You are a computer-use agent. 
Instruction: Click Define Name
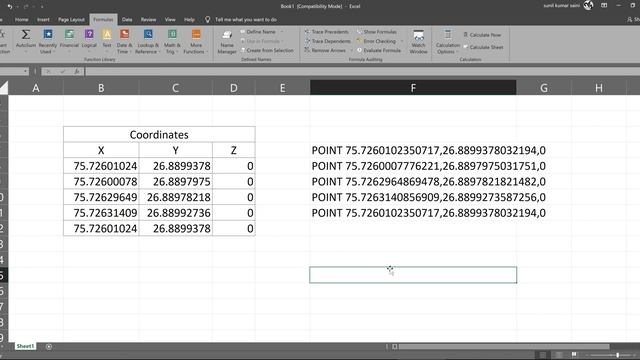click(x=258, y=32)
